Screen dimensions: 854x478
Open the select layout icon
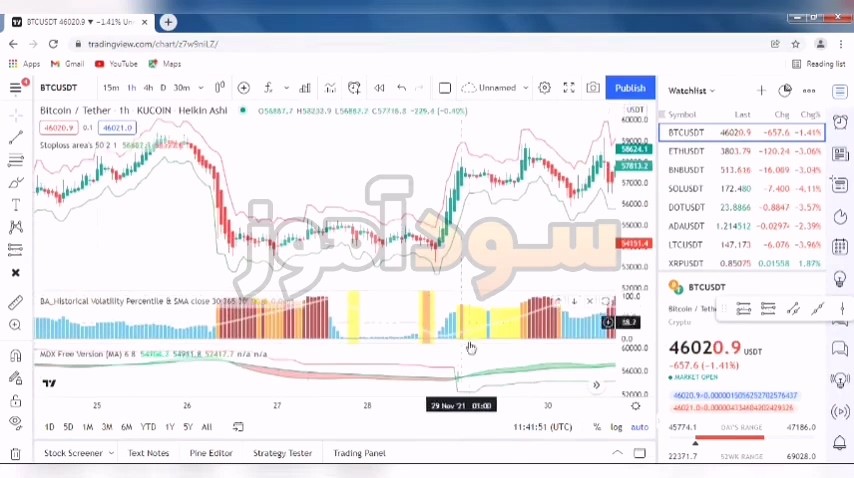pyautogui.click(x=444, y=88)
